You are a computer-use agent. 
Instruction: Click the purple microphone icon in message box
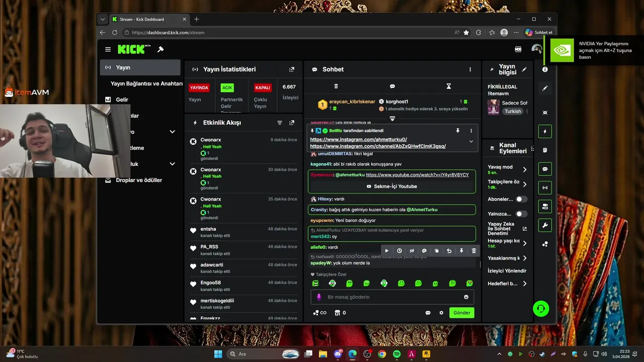pos(318,297)
